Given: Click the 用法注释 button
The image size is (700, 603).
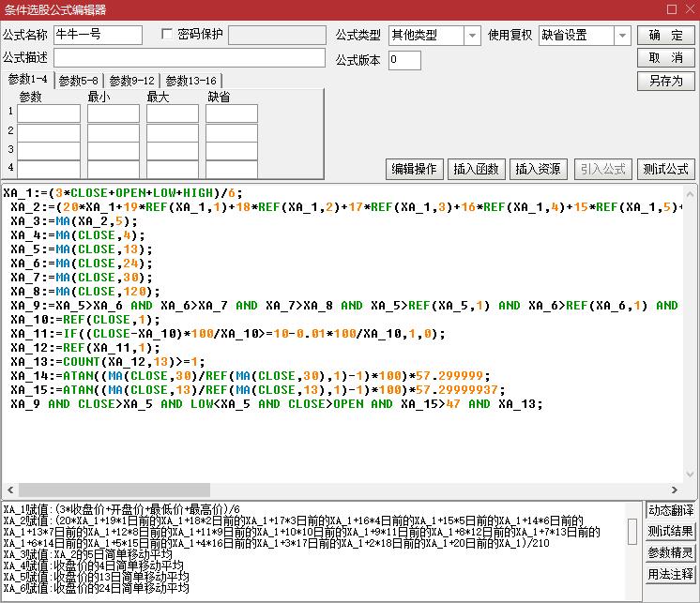Looking at the screenshot, I should click(671, 575).
